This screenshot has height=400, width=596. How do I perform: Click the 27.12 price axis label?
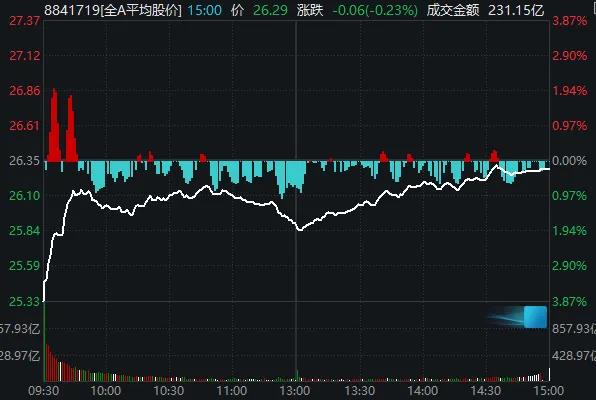click(x=24, y=56)
